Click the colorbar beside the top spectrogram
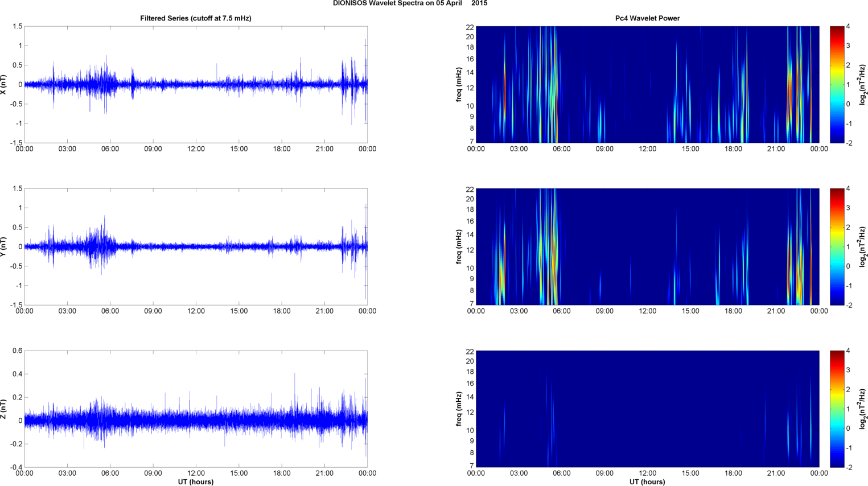The width and height of the screenshot is (868, 486). pyautogui.click(x=837, y=84)
